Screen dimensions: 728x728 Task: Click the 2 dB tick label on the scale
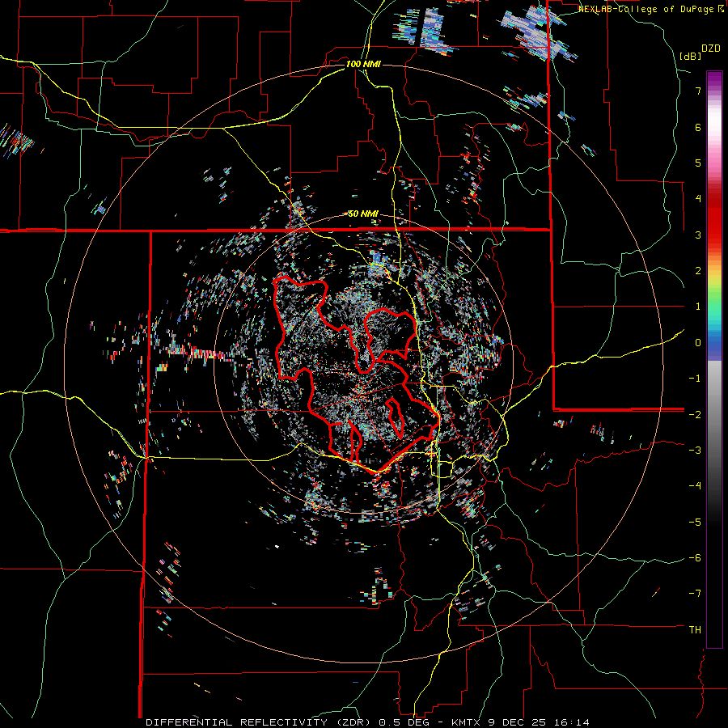(x=698, y=271)
